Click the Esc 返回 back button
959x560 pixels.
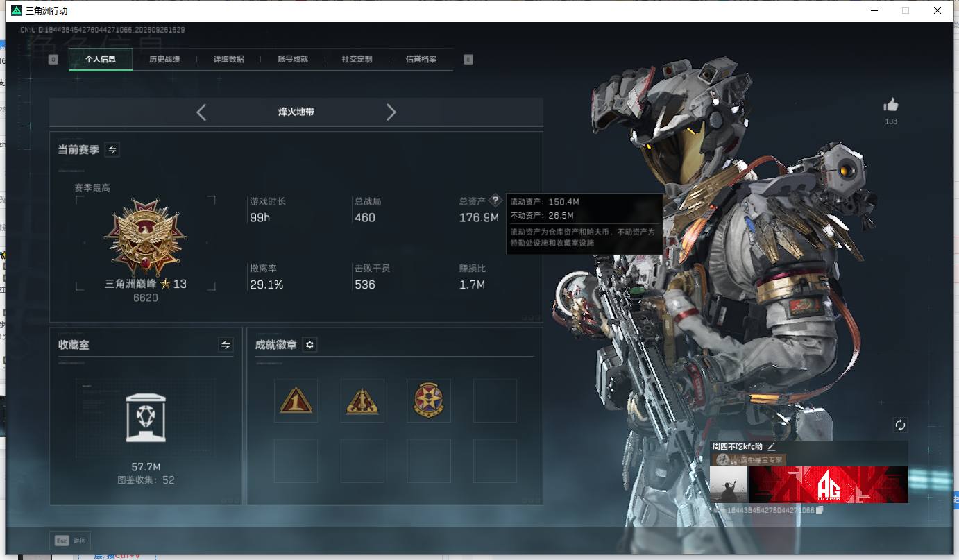tap(70, 541)
